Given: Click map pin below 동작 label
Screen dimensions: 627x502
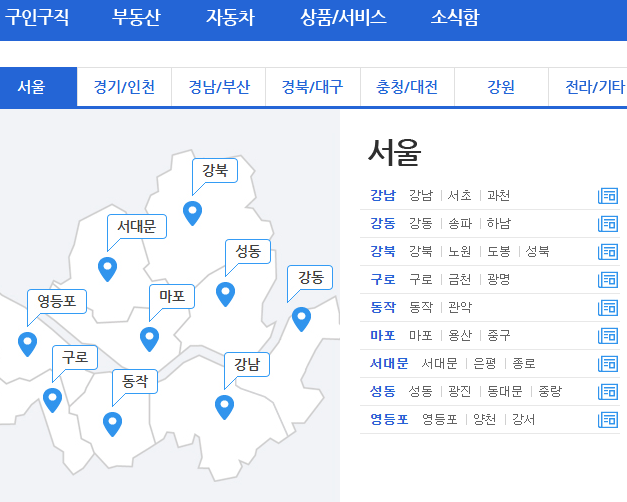Looking at the screenshot, I should (x=112, y=424).
